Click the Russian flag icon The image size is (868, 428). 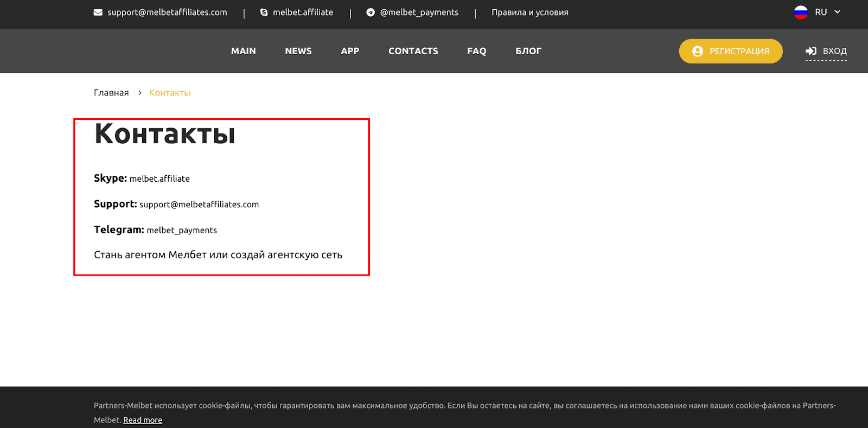801,12
